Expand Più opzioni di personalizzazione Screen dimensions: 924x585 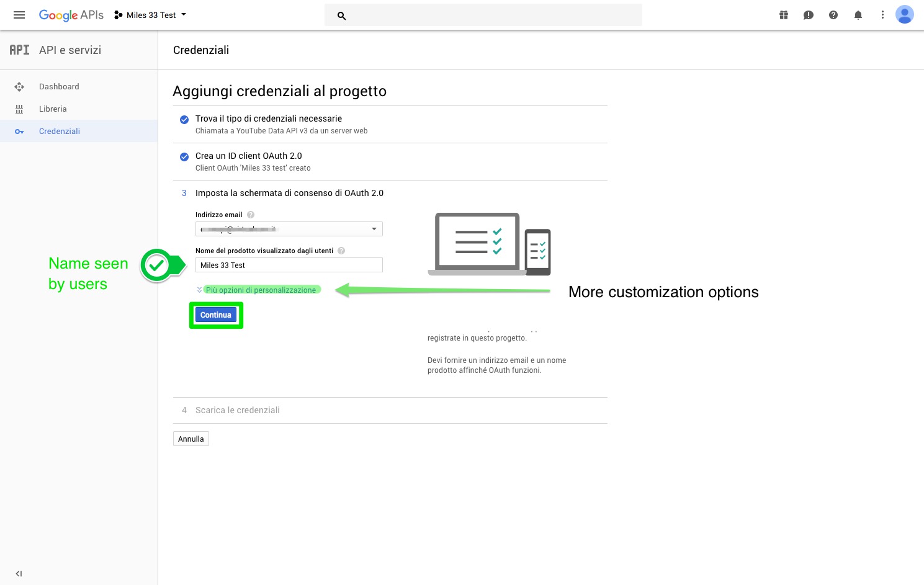coord(260,290)
